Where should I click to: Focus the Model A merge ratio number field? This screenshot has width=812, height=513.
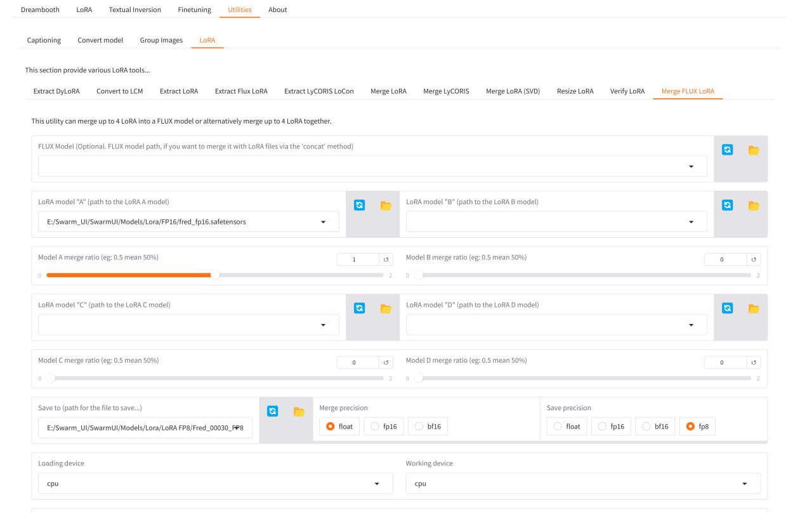(x=358, y=259)
